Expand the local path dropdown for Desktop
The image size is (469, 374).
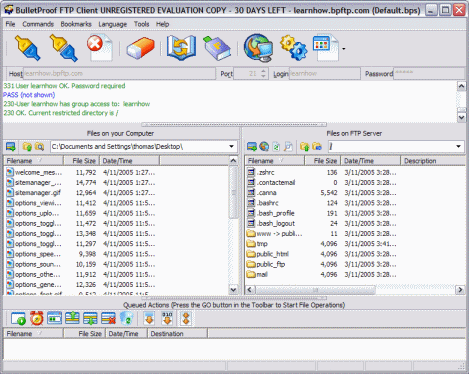pyautogui.click(x=231, y=146)
